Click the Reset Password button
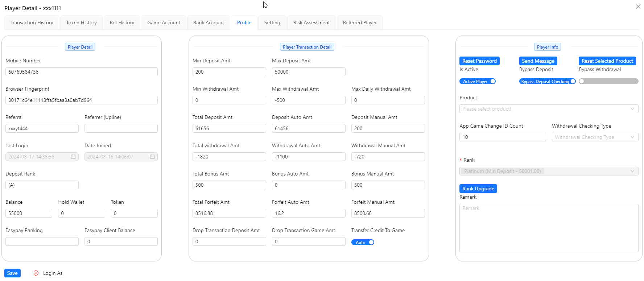Image resolution: width=644 pixels, height=281 pixels. click(479, 61)
